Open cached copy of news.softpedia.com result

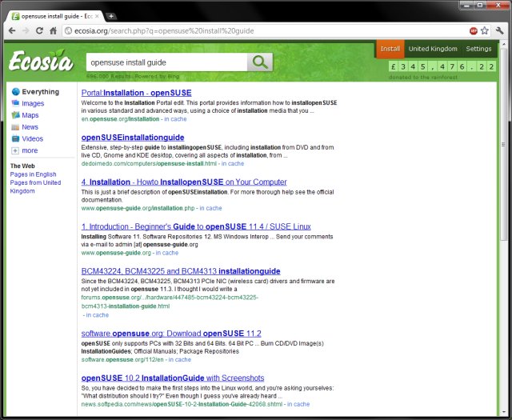pos(298,404)
